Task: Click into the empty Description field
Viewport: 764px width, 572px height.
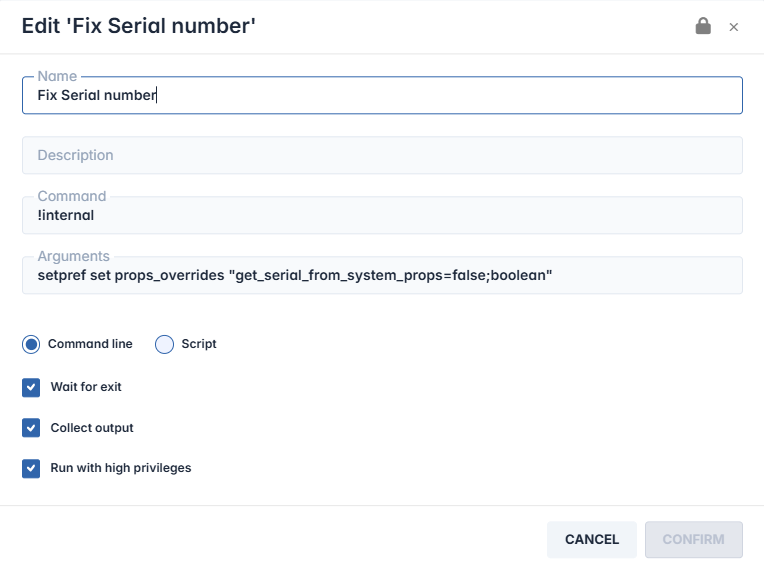Action: coord(382,155)
